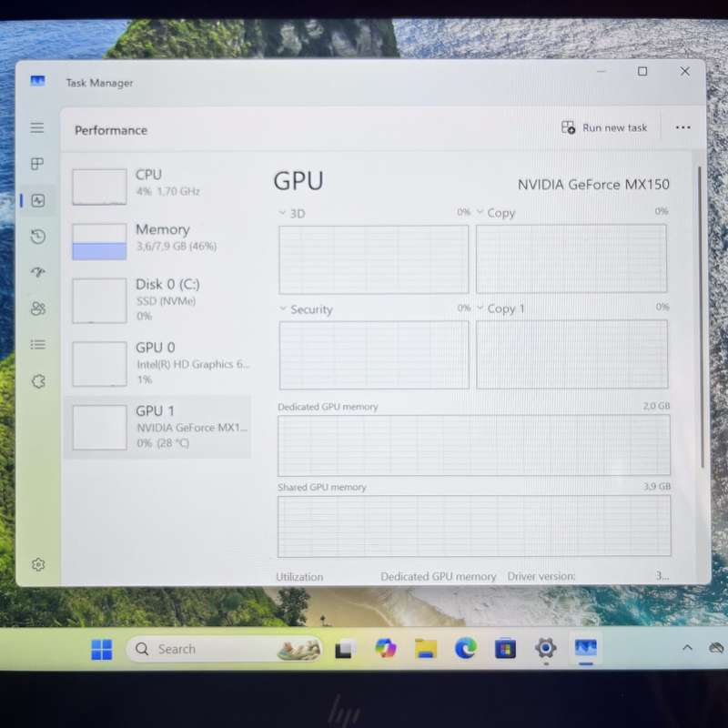Open File Explorer from taskbar
Image resolution: width=728 pixels, height=728 pixels.
pyautogui.click(x=426, y=649)
